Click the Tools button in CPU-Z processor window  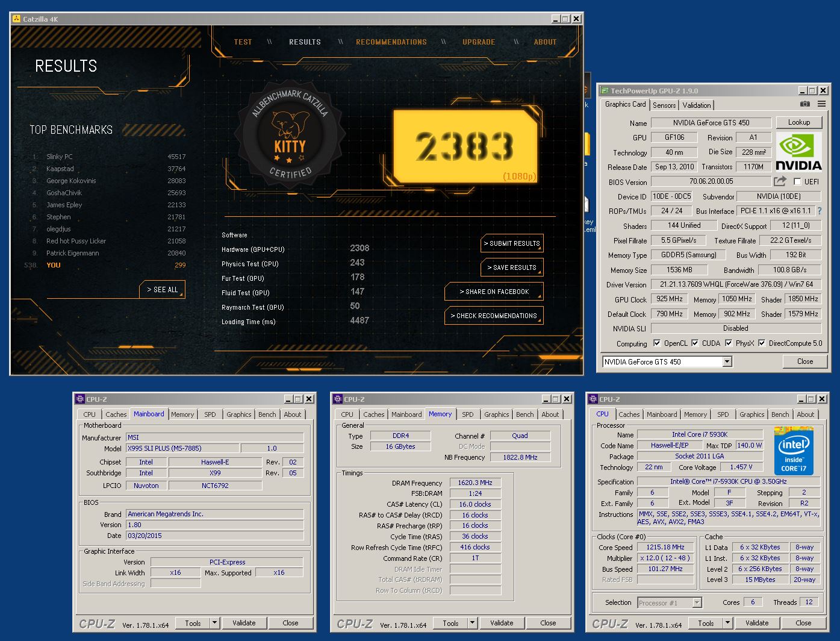pos(706,623)
